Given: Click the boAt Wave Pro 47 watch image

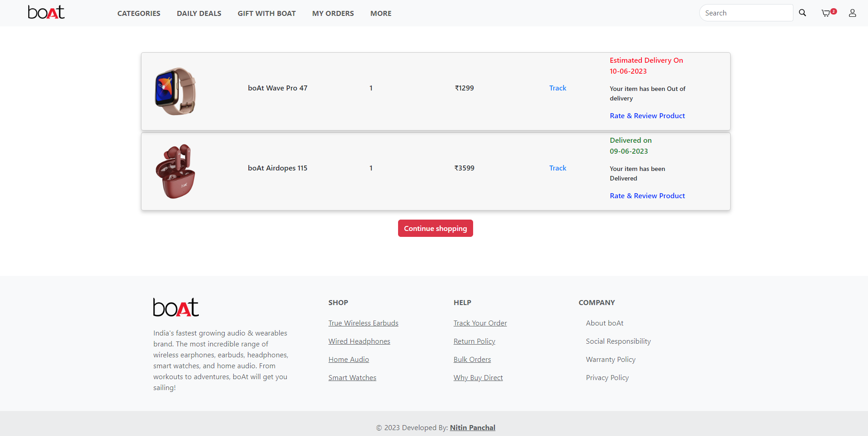Looking at the screenshot, I should pyautogui.click(x=176, y=91).
